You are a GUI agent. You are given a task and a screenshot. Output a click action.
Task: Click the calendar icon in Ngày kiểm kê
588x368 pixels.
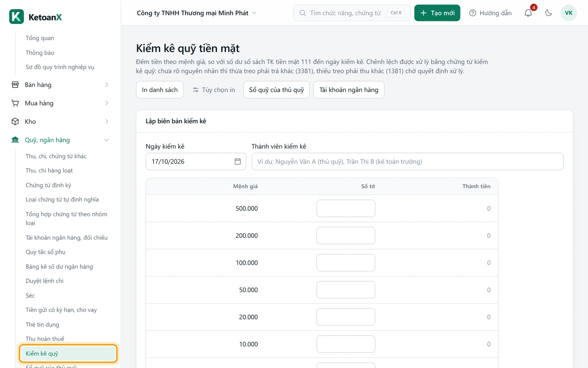point(238,162)
